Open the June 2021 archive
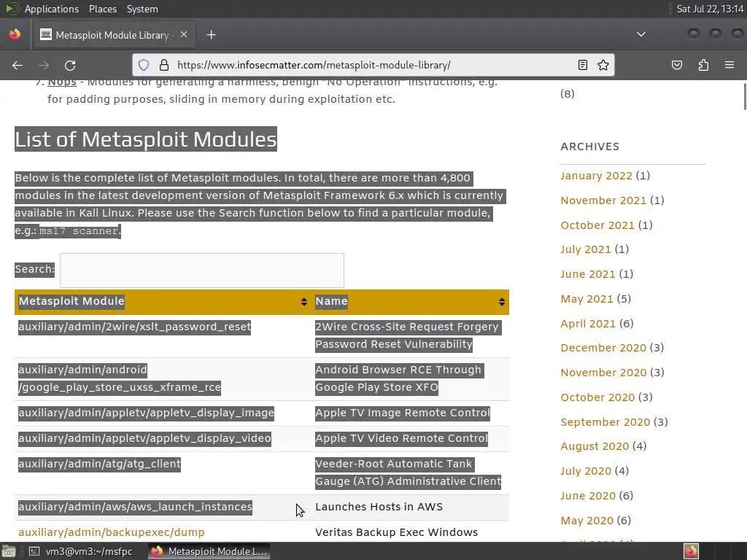 pos(588,274)
